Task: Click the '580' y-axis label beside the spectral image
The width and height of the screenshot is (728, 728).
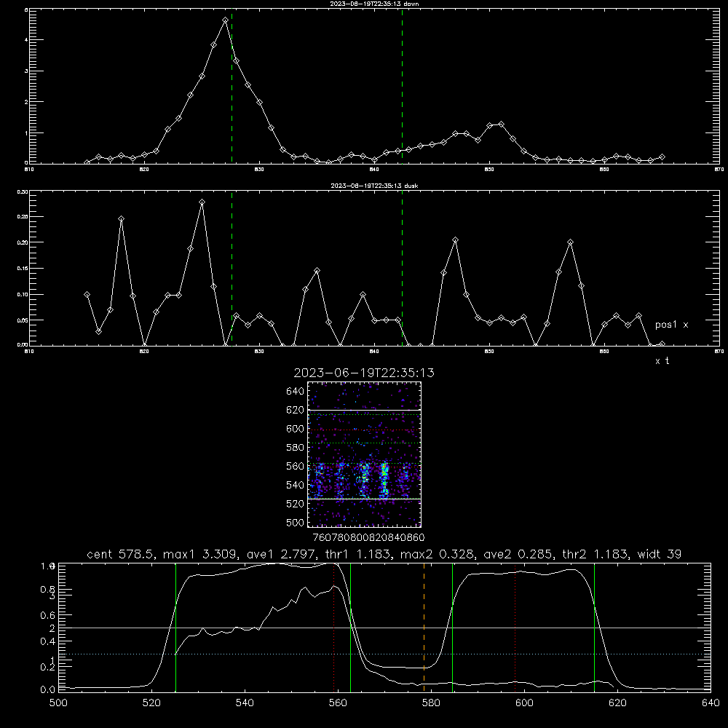Action: pos(295,448)
